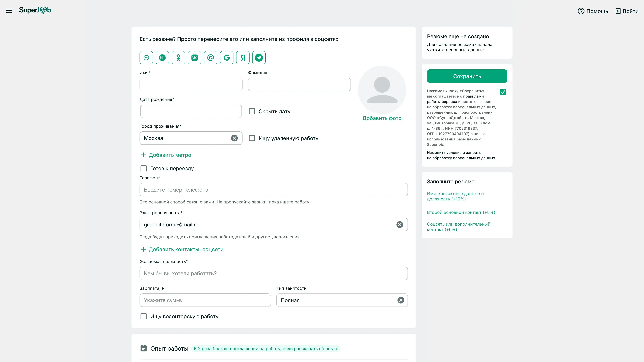644x362 pixels.
Task: Fill profile from Google icon
Action: point(227,58)
